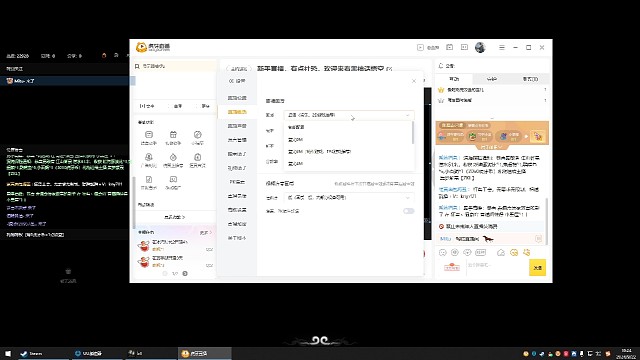
Task: Click the next-page arrow under the task list
Action: coord(185,273)
